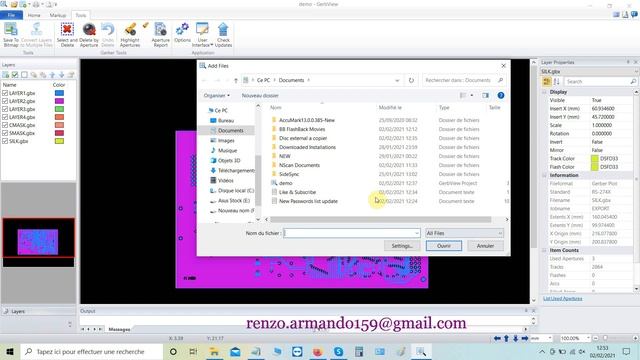Open view mode dropdown arrow in dialog
The image size is (640, 360).
(472, 95)
